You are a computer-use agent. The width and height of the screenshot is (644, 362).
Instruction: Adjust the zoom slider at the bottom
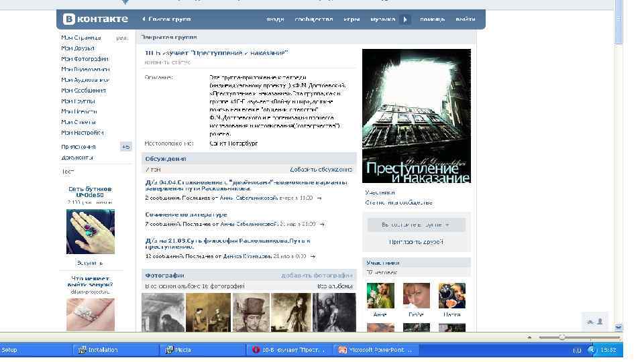coord(562,337)
